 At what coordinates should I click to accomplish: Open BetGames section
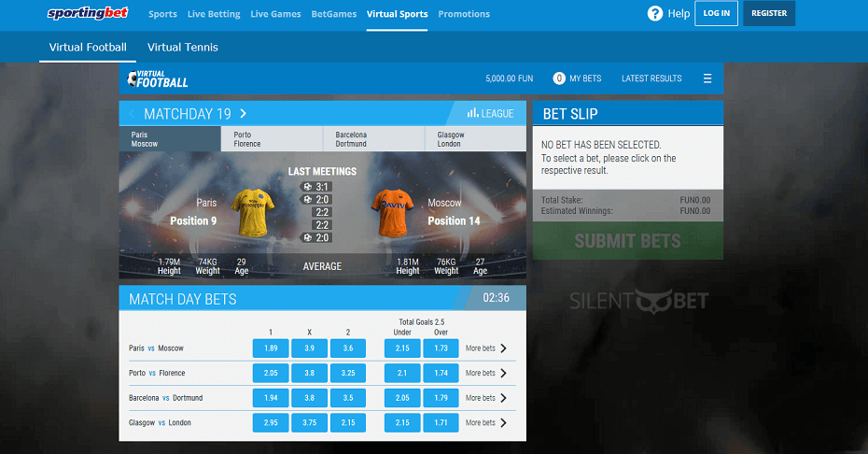(x=334, y=14)
